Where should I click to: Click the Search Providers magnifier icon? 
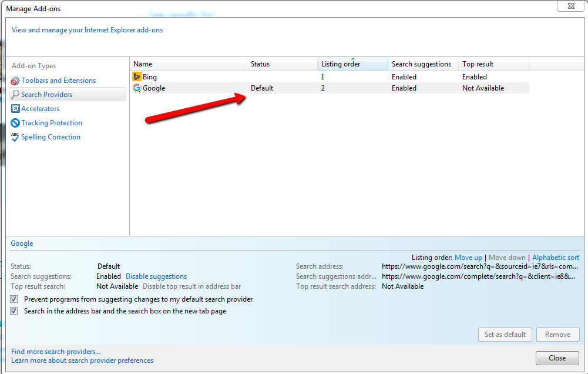(x=15, y=95)
